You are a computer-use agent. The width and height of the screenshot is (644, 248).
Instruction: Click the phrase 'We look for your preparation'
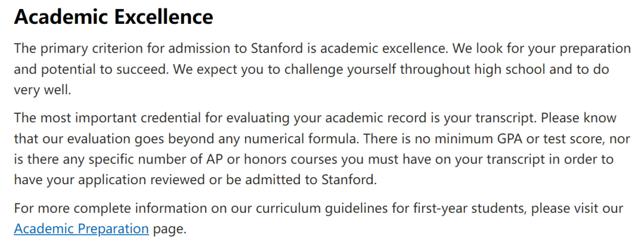(541, 49)
